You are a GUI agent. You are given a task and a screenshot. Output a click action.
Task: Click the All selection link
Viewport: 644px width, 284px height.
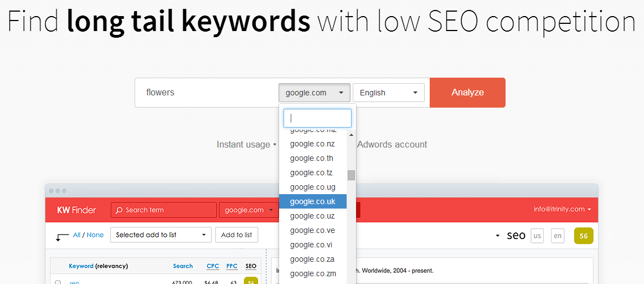tap(77, 235)
